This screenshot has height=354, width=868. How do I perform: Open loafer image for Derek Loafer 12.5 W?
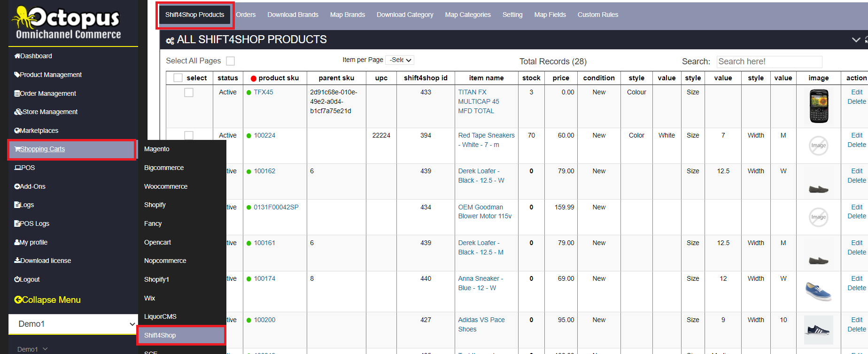(818, 189)
